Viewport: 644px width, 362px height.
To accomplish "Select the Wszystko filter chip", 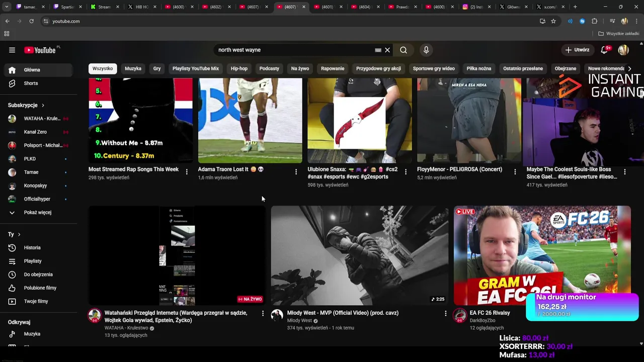I will click(x=103, y=68).
